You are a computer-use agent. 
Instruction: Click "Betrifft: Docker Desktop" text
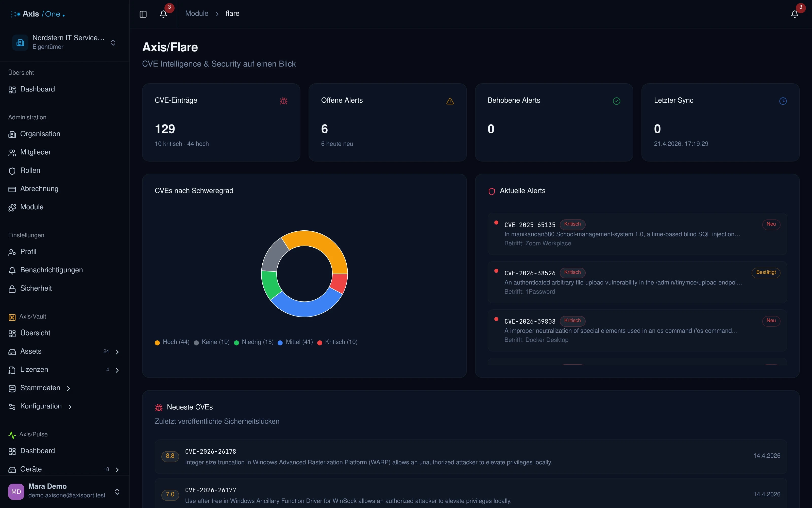click(x=536, y=340)
